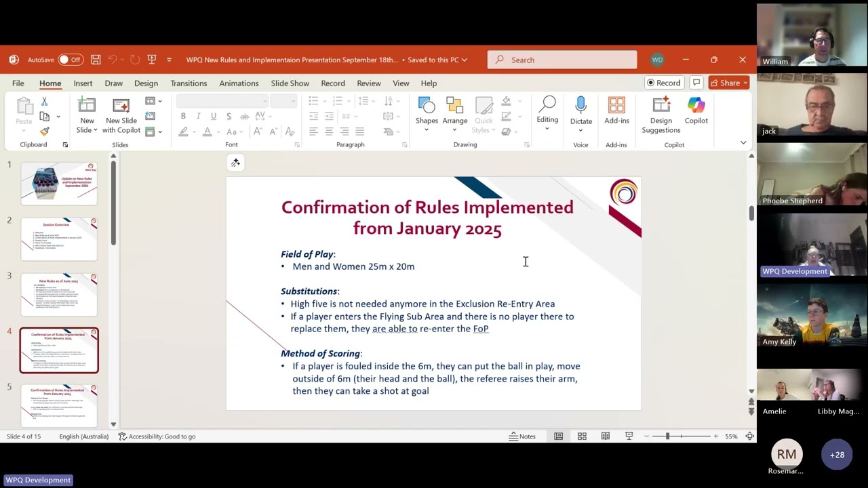Screen dimensions: 868x488
Task: Open the Comments pane icon
Action: [x=696, y=83]
